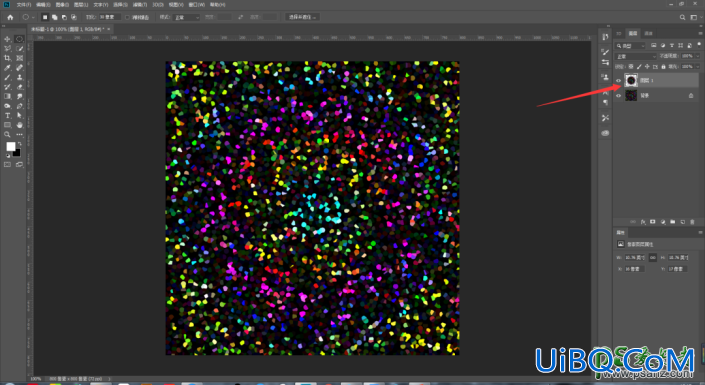Choose Intersect with Selection mode

click(74, 17)
